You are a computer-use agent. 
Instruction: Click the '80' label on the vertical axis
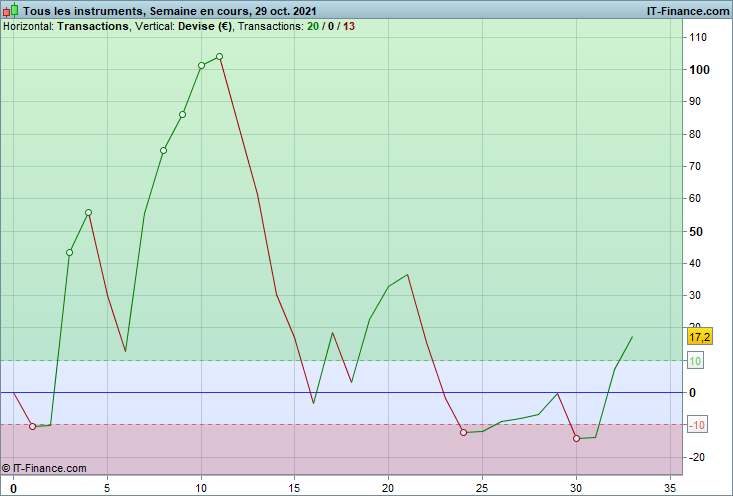[695, 134]
